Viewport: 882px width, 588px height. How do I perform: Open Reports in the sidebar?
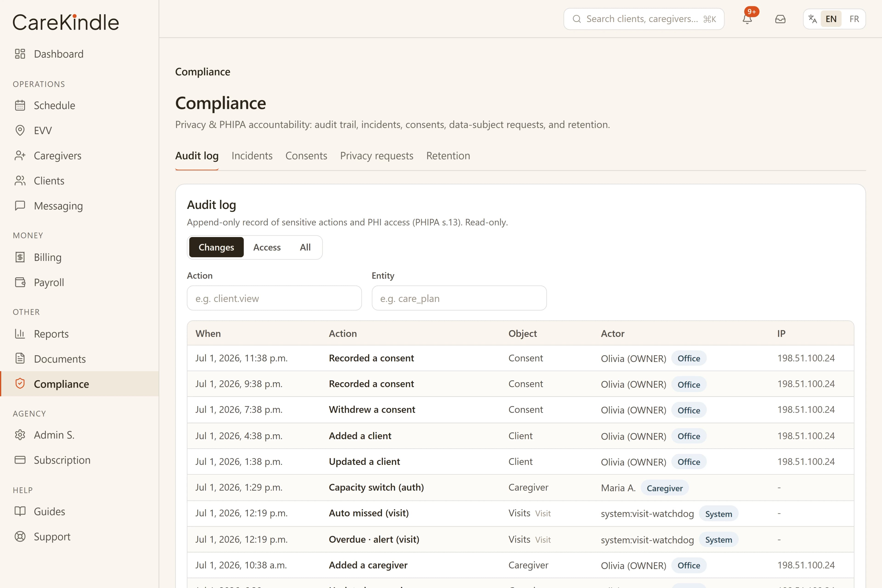click(x=79, y=333)
